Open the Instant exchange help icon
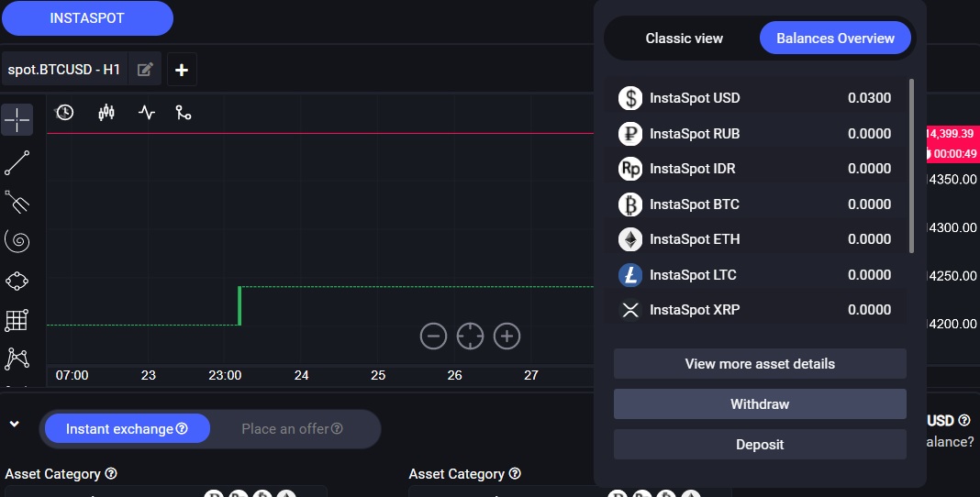The image size is (980, 497). (182, 428)
